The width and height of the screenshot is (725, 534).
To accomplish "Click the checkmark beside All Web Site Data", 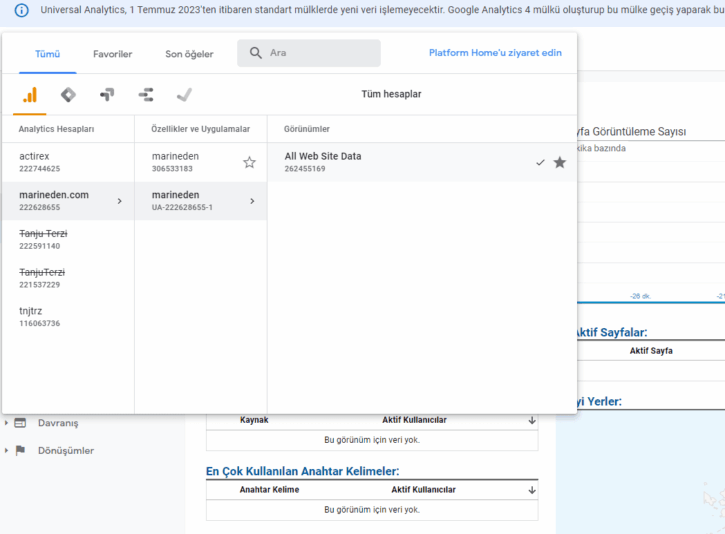I will [x=540, y=162].
